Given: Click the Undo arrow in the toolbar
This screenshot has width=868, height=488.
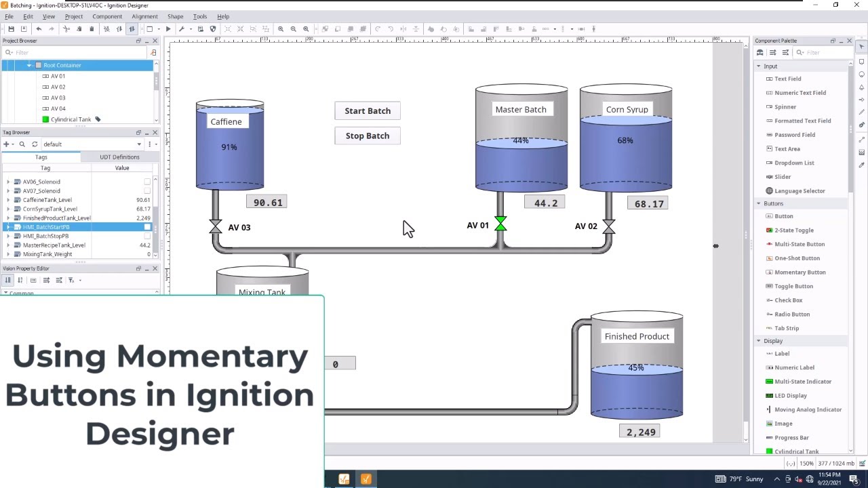Looking at the screenshot, I should point(39,29).
